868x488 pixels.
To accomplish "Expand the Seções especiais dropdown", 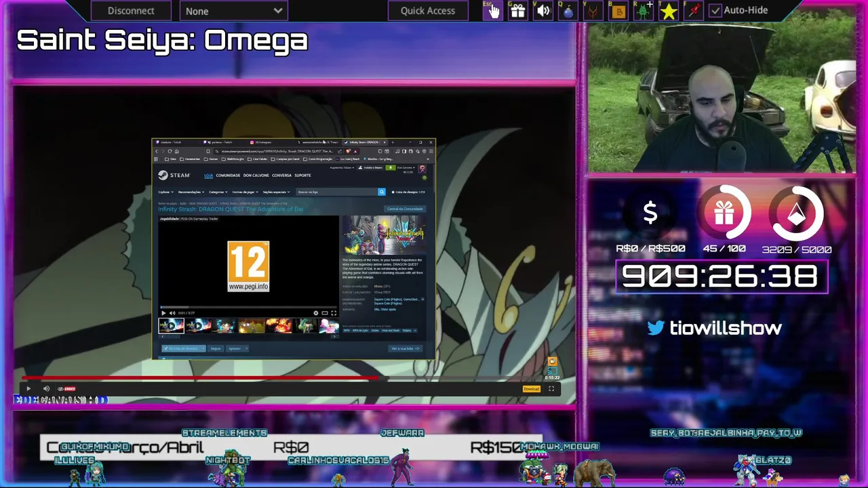I will click(x=276, y=192).
